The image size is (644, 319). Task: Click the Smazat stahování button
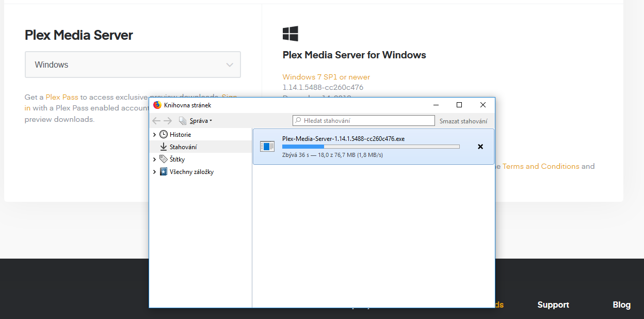coord(463,121)
